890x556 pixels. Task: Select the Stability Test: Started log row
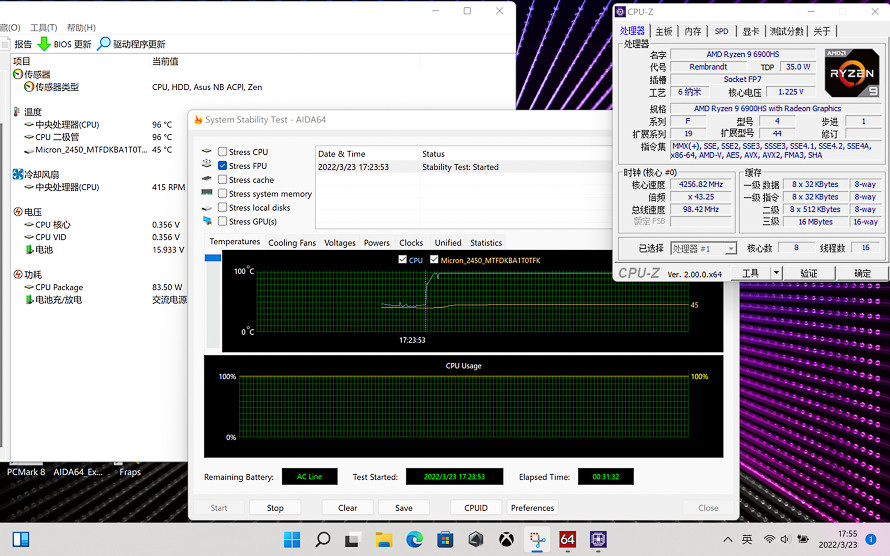(460, 167)
